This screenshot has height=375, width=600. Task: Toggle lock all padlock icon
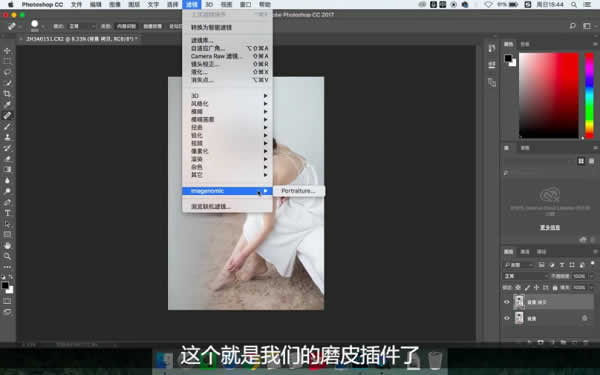554,287
